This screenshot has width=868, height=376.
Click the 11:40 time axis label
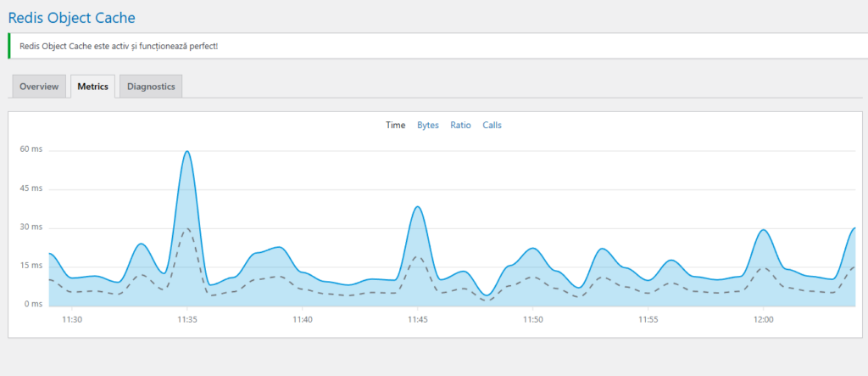click(x=303, y=320)
